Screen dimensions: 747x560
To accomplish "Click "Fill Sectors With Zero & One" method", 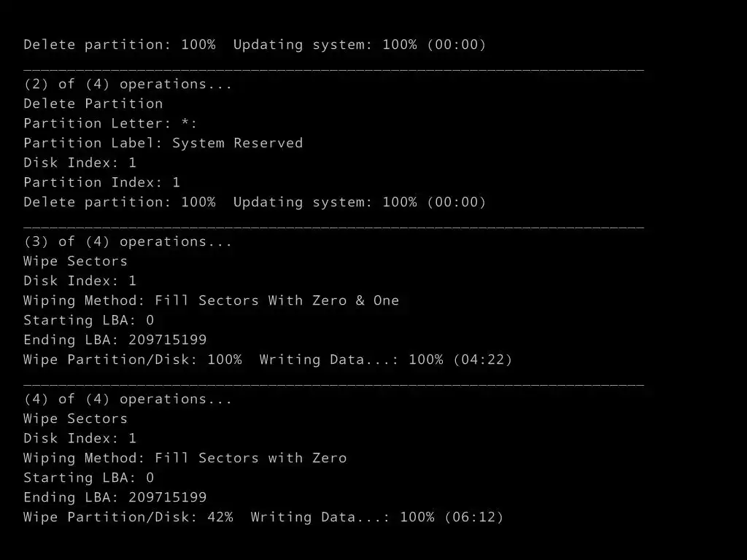I will [x=276, y=300].
